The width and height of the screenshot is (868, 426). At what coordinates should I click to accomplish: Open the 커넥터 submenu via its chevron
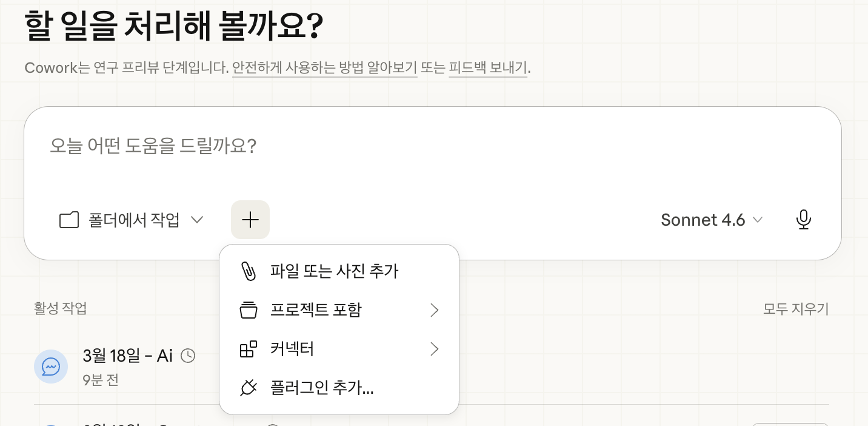(x=434, y=349)
